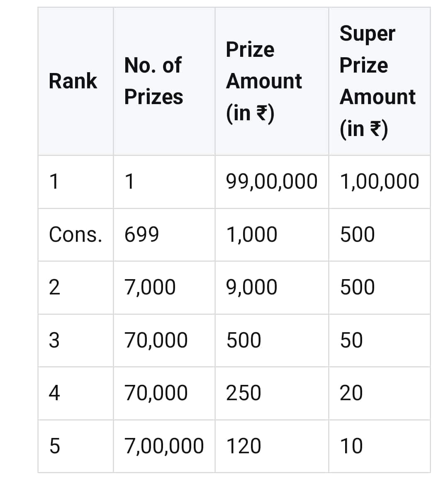Click the Cons. rank cell
The width and height of the screenshot is (448, 484).
tap(75, 235)
